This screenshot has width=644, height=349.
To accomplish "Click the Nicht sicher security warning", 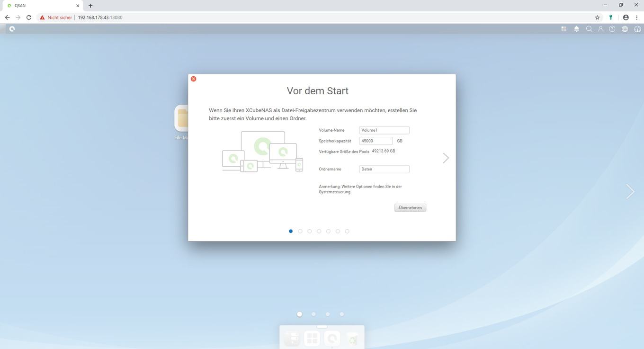I will 56,18.
